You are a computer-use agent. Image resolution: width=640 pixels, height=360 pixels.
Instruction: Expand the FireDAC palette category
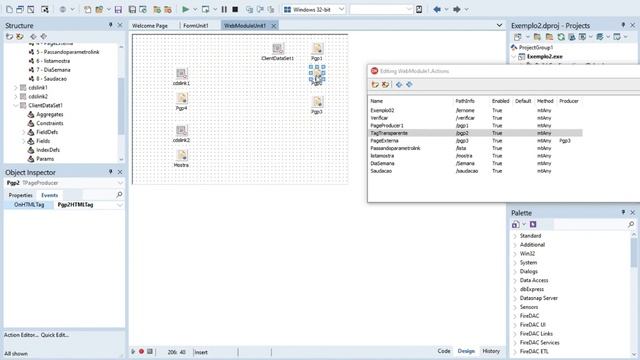515,316
